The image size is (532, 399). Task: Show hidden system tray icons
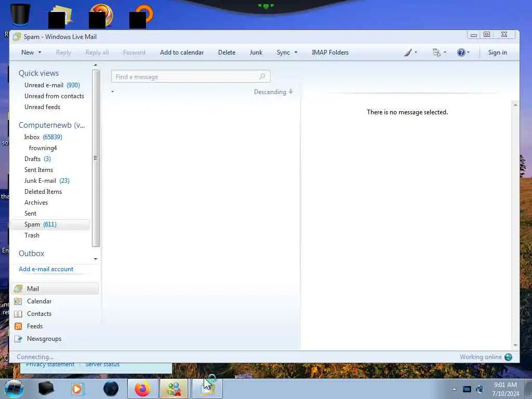coord(454,389)
